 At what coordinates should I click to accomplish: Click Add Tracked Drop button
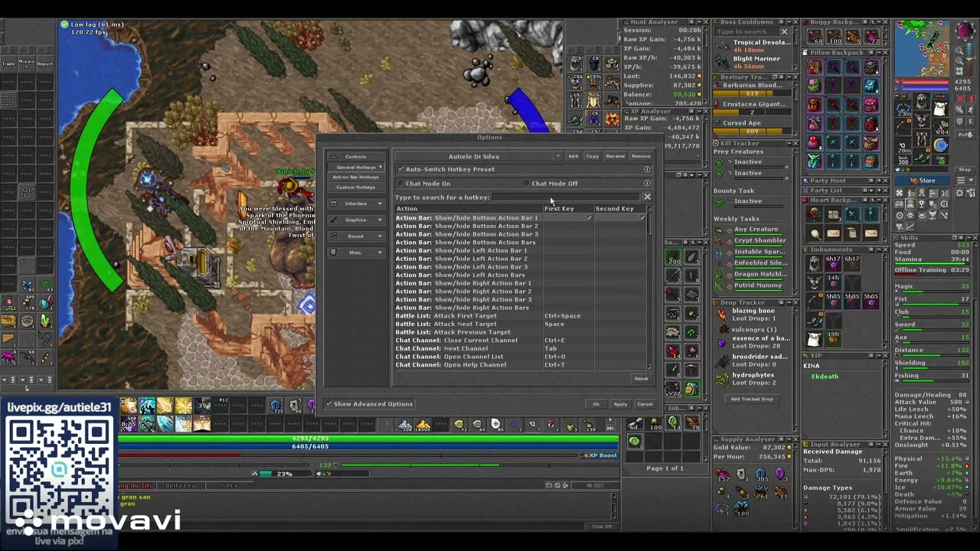752,399
